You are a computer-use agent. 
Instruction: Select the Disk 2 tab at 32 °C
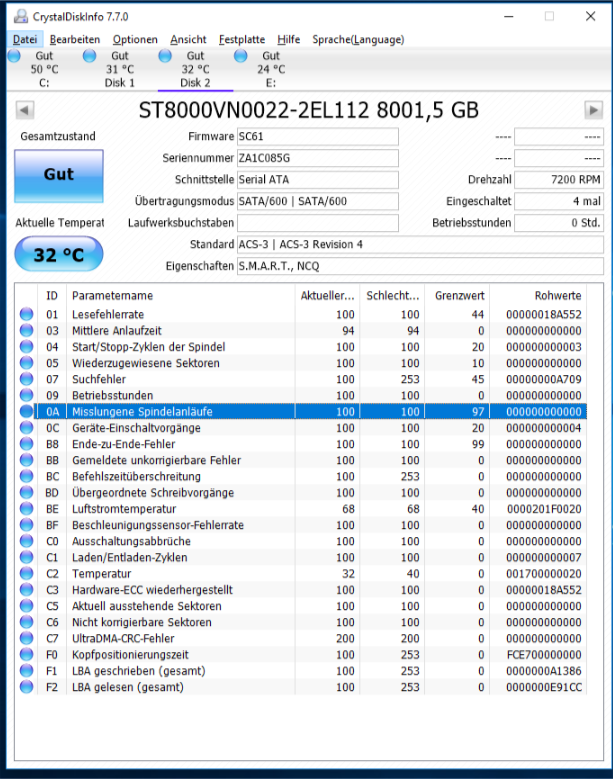(195, 69)
